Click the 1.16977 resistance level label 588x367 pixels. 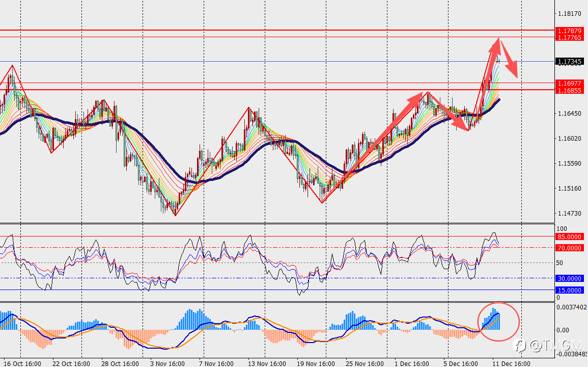tap(569, 84)
